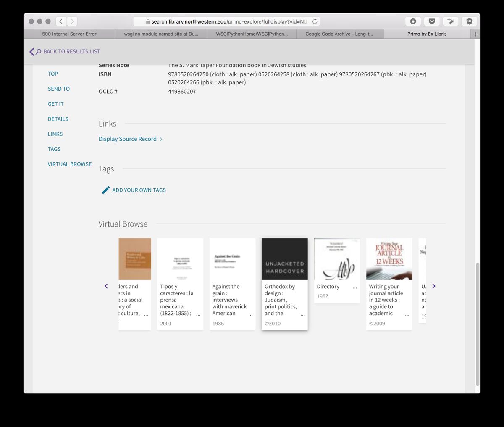Screen dimensions: 504x427
Task: Click the title 'Orthodox by design : Judaism, print politics'
Action: click(281, 300)
